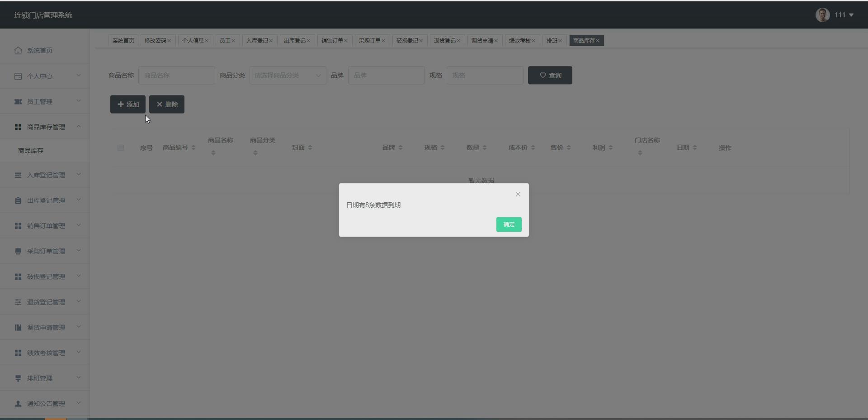Sort by 售价 column
Screen dimensions: 868x420
point(569,148)
